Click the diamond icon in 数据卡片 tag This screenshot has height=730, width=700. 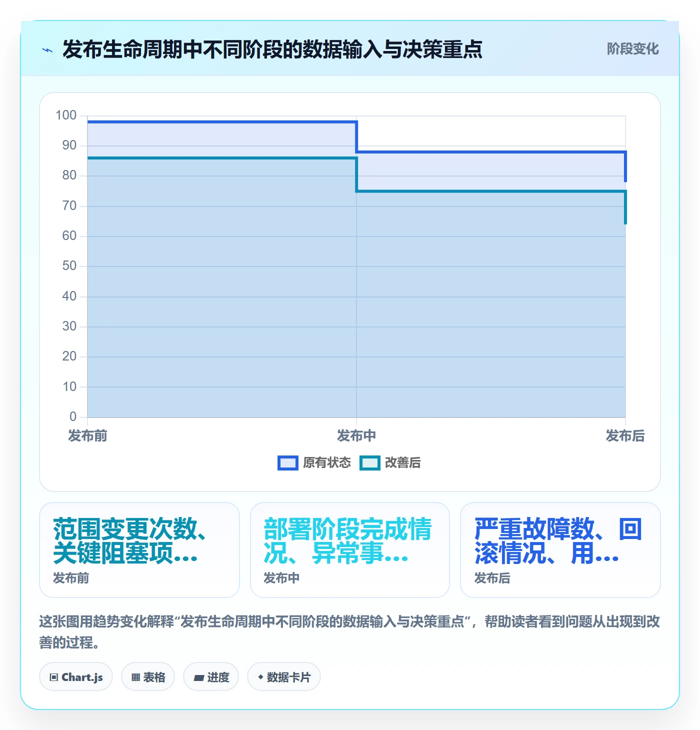[260, 677]
